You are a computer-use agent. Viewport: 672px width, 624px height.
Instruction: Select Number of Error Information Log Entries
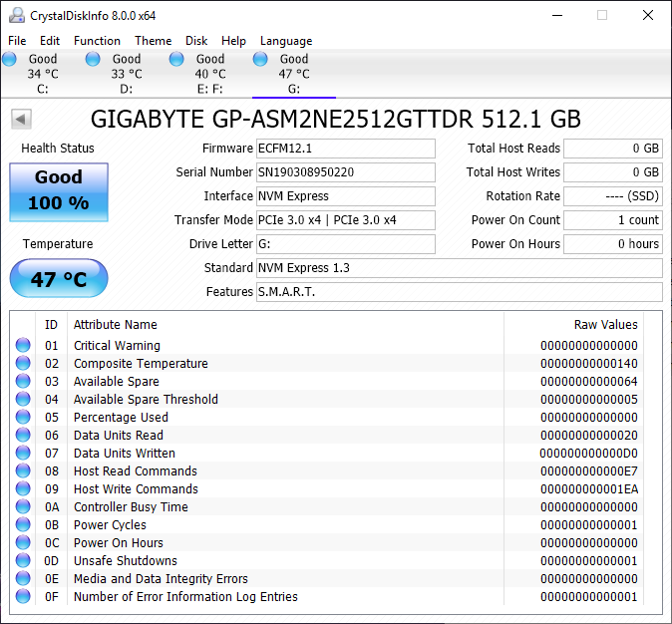pos(185,596)
